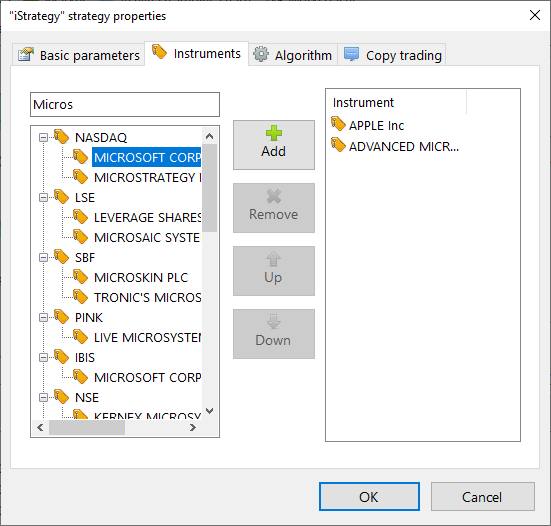Select MICROSAIC SYSTE under LSE
551x526 pixels.
147,238
